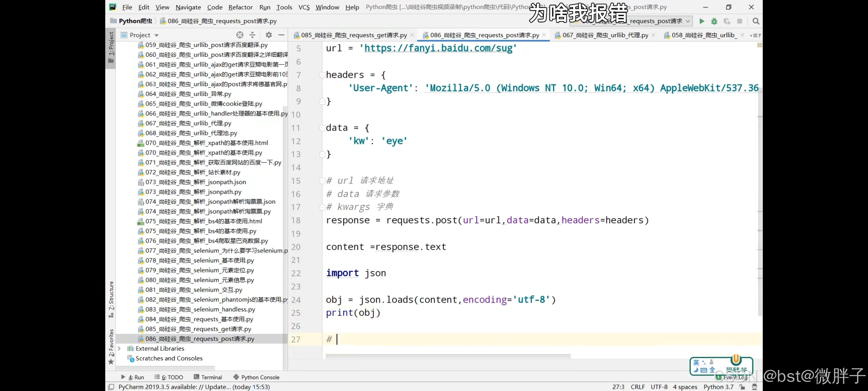Open the VCS menu

click(x=304, y=7)
